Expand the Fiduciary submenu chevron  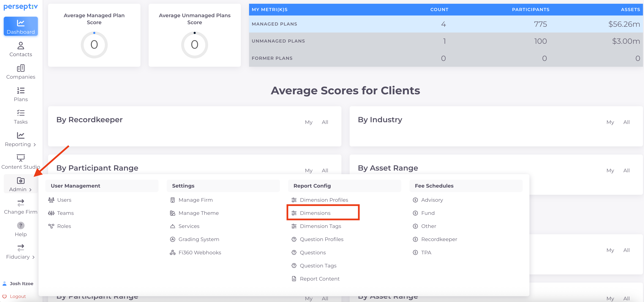(x=34, y=257)
